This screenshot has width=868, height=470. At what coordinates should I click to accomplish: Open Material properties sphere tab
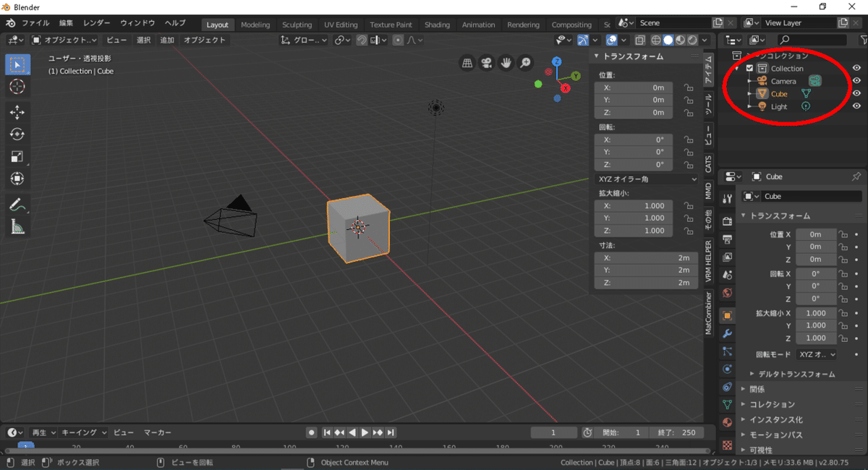coord(727,423)
